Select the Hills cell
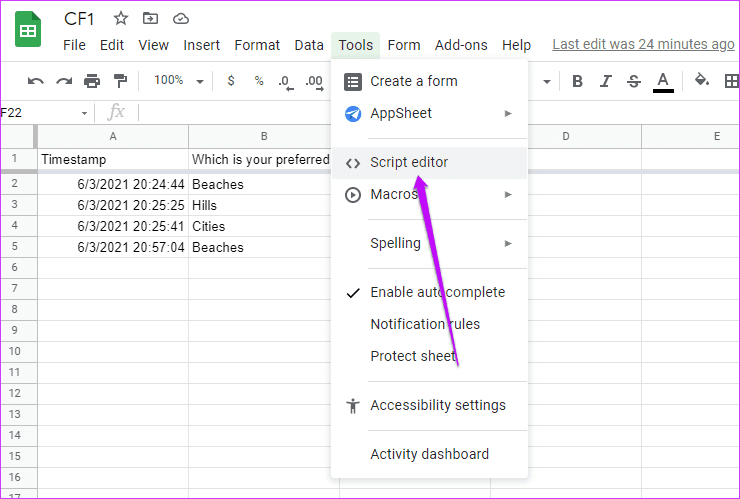740x499 pixels. [x=264, y=205]
